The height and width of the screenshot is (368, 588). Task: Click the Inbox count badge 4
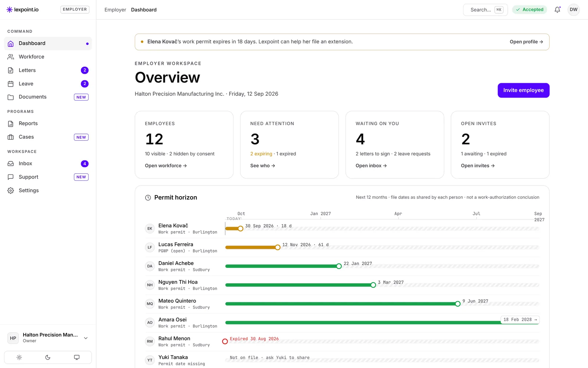click(x=85, y=164)
